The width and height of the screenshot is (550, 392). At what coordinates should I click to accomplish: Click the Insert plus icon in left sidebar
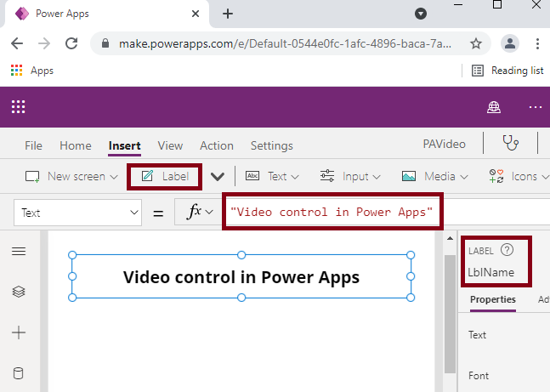[x=19, y=332]
